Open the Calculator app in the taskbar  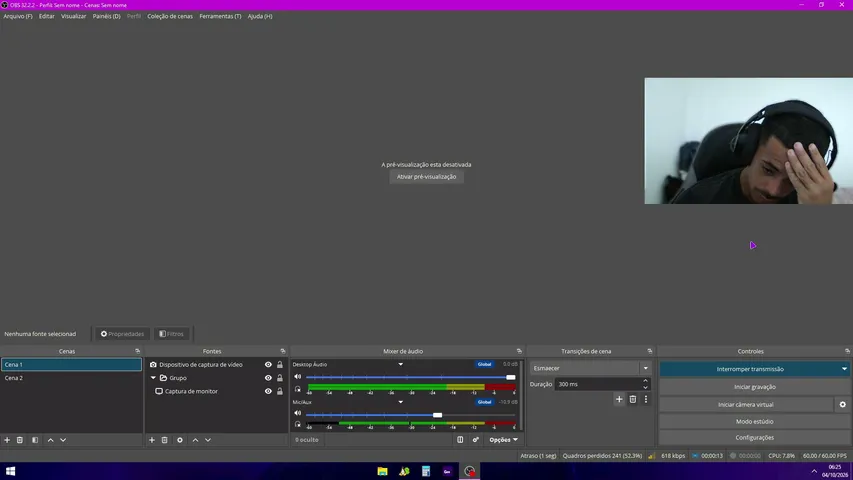click(x=426, y=471)
